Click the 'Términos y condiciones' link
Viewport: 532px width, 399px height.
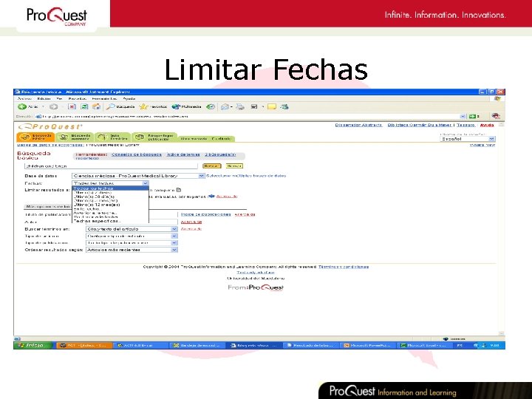click(x=344, y=267)
